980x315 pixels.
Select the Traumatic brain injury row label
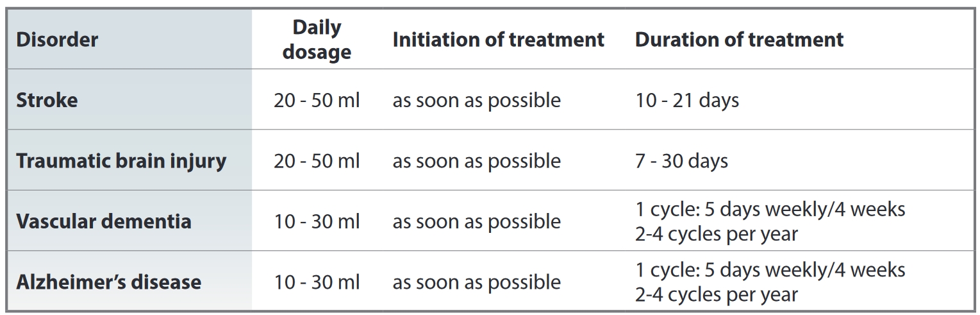click(121, 160)
